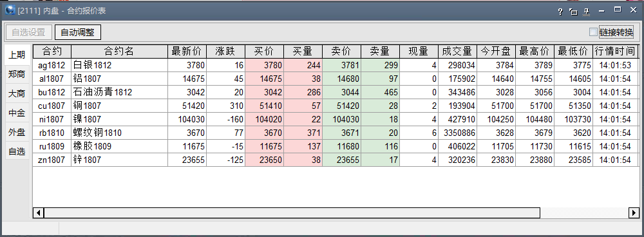The width and height of the screenshot is (644, 237).
Task: Click the 合约名 column header
Action: click(120, 52)
